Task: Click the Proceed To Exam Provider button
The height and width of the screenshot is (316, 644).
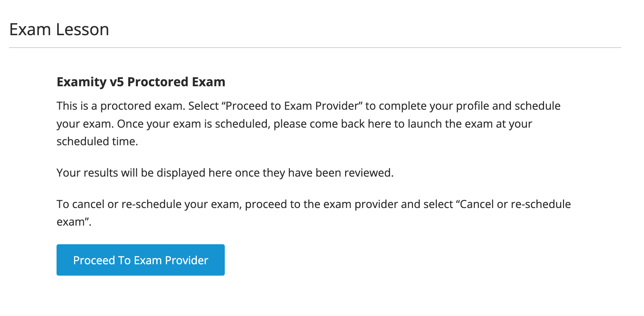Action: (x=141, y=260)
